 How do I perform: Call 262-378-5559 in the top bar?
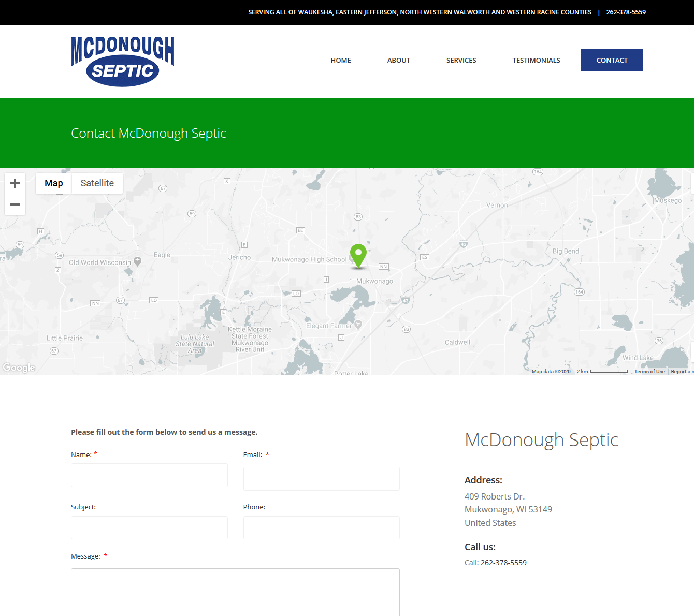coord(626,12)
